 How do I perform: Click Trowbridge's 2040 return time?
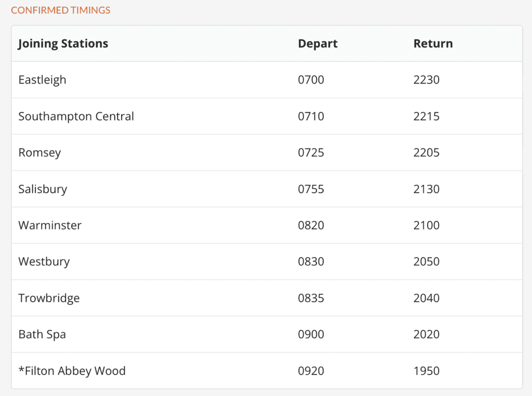pyautogui.click(x=426, y=298)
